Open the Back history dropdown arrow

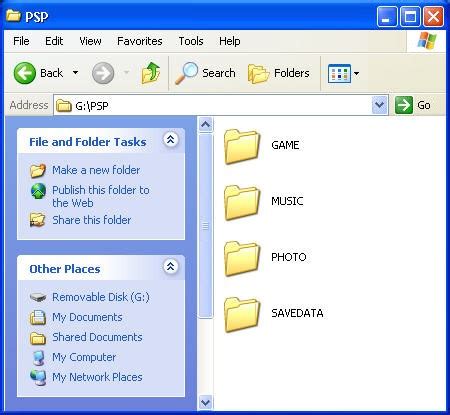[76, 73]
